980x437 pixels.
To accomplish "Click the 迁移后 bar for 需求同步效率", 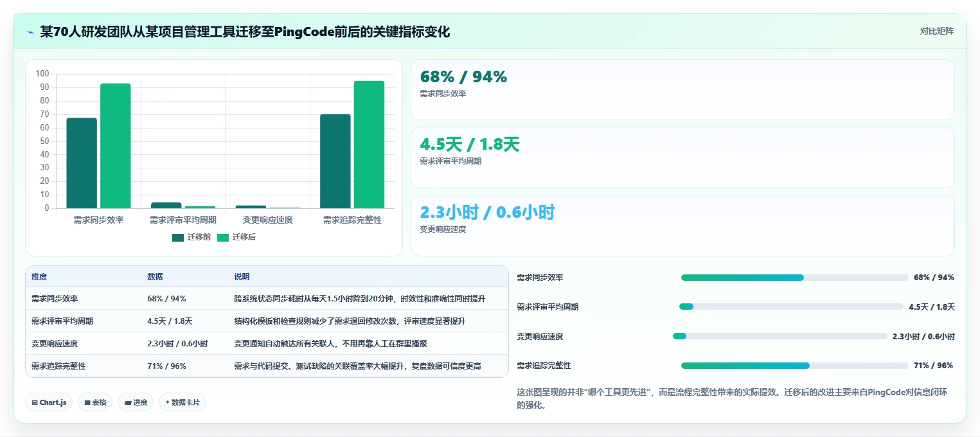I will tap(116, 146).
